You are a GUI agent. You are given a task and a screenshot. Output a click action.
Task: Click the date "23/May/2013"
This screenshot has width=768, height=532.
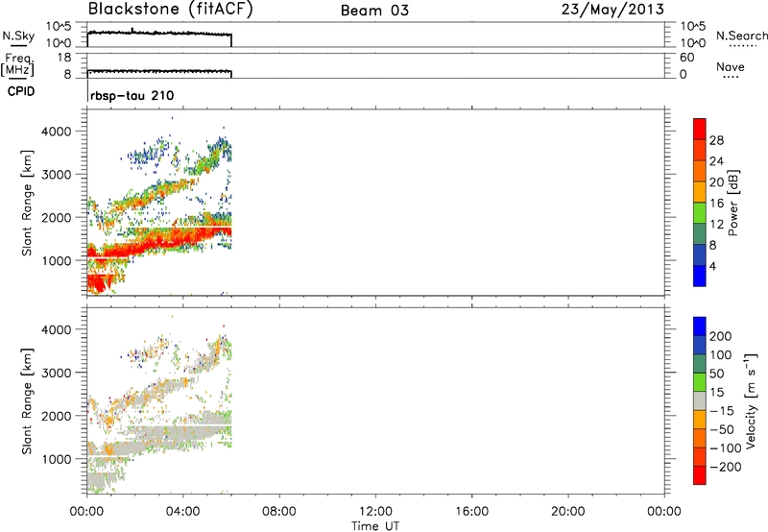coord(612,10)
